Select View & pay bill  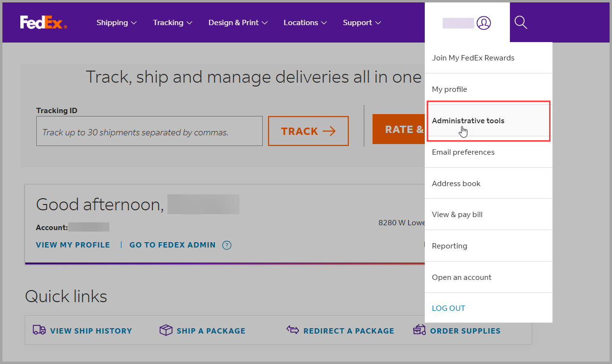pos(489,214)
